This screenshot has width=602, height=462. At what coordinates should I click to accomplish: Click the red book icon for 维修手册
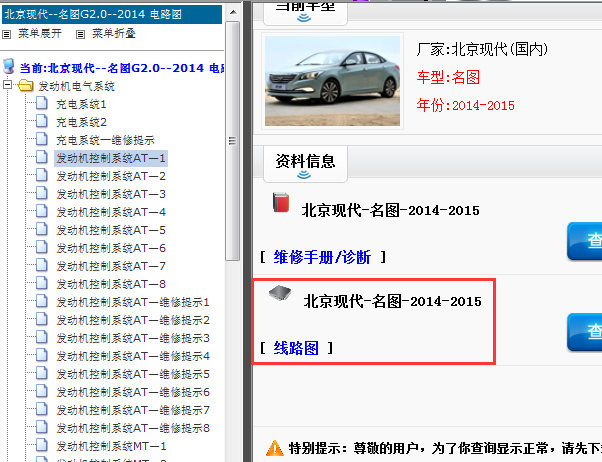pos(281,202)
